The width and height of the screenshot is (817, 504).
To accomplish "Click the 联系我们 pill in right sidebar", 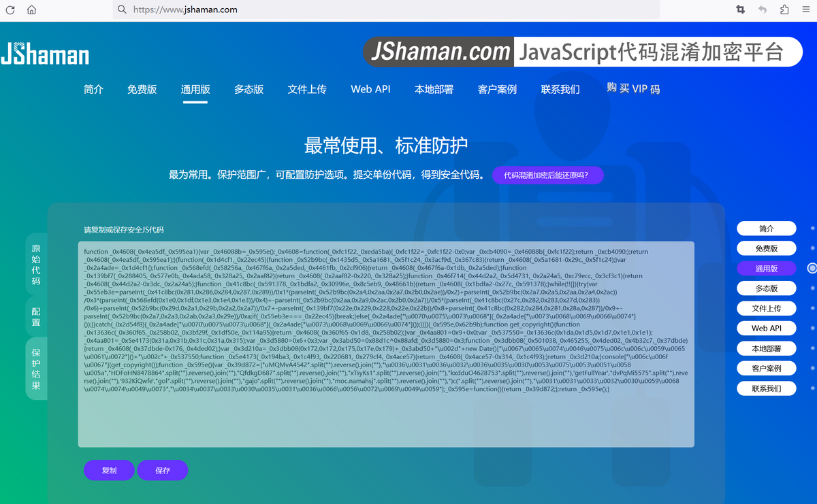I will click(767, 389).
